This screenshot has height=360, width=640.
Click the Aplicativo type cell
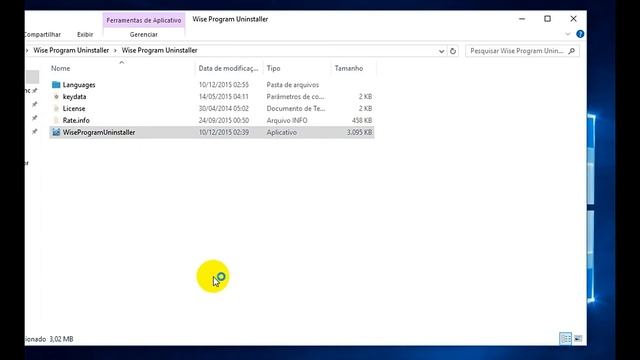(282, 132)
